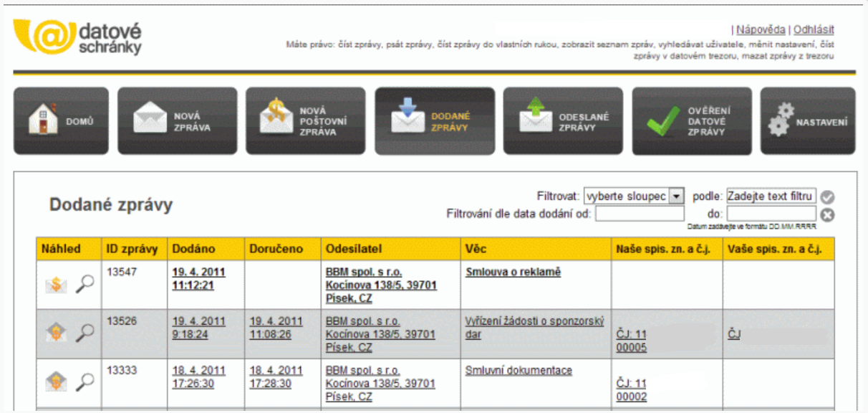The width and height of the screenshot is (868, 413).
Task: Open Nastavení settings
Action: pyautogui.click(x=808, y=121)
